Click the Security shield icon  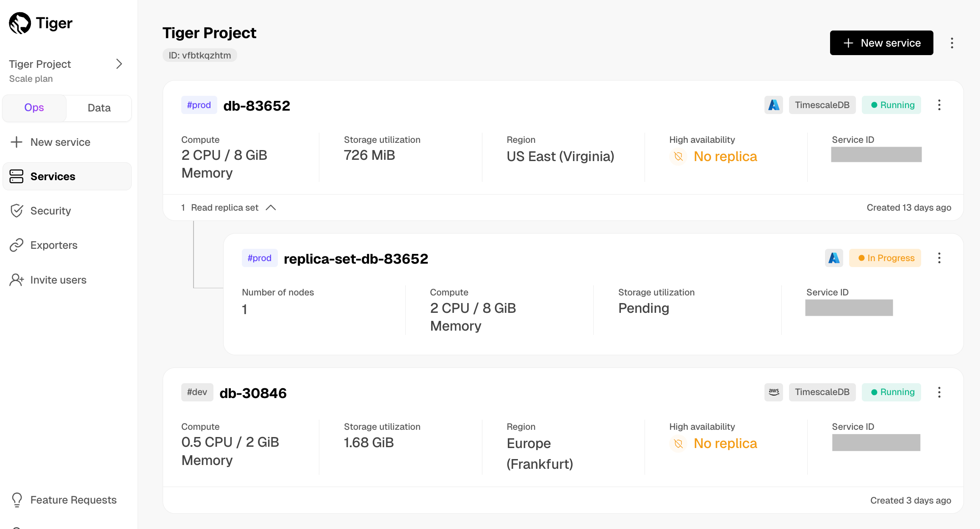[x=17, y=211]
